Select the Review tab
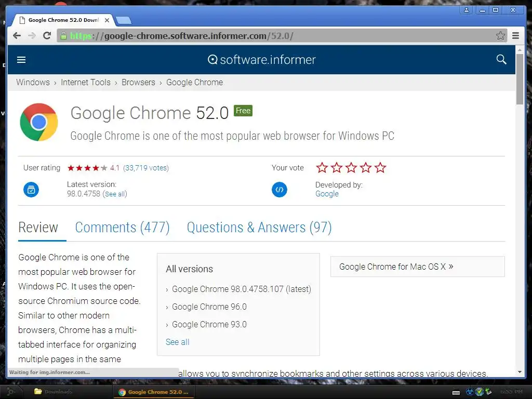Screen dimensions: 532x399 [x=38, y=228]
